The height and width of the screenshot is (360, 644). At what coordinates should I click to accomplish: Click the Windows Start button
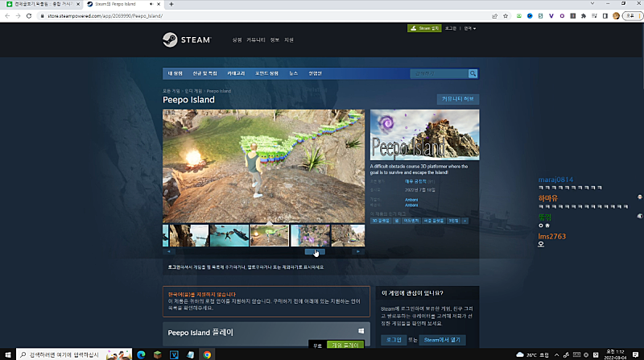(x=7, y=354)
